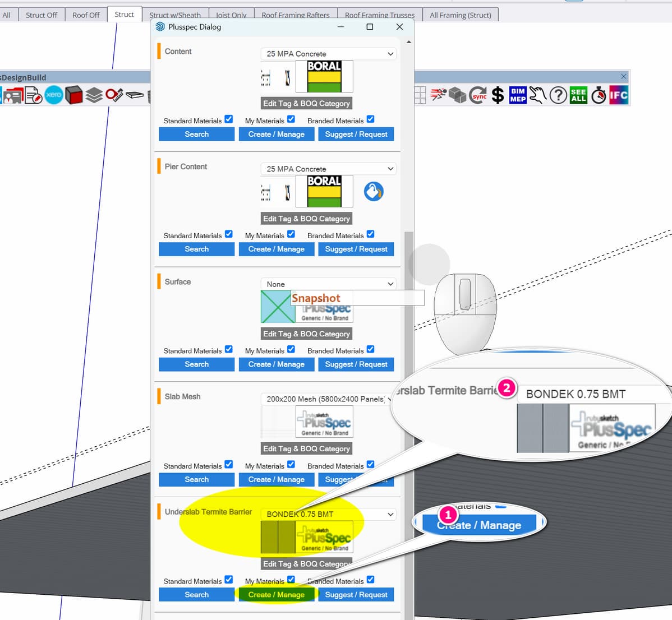The height and width of the screenshot is (620, 672).
Task: Open the Slab Mesh 200x200 Mesh dropdown
Action: [x=328, y=399]
